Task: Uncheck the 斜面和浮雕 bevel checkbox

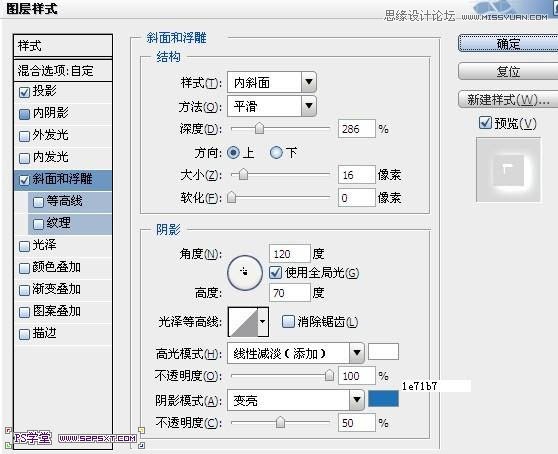Action: click(x=24, y=180)
